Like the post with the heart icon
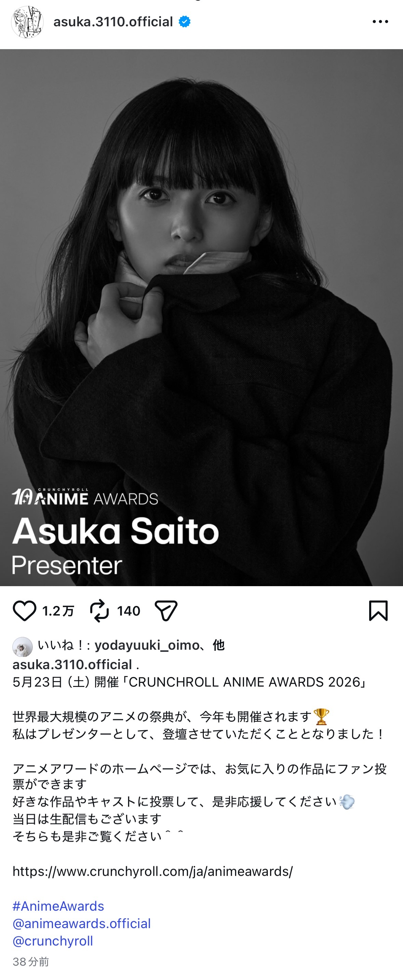The height and width of the screenshot is (980, 403). click(24, 611)
